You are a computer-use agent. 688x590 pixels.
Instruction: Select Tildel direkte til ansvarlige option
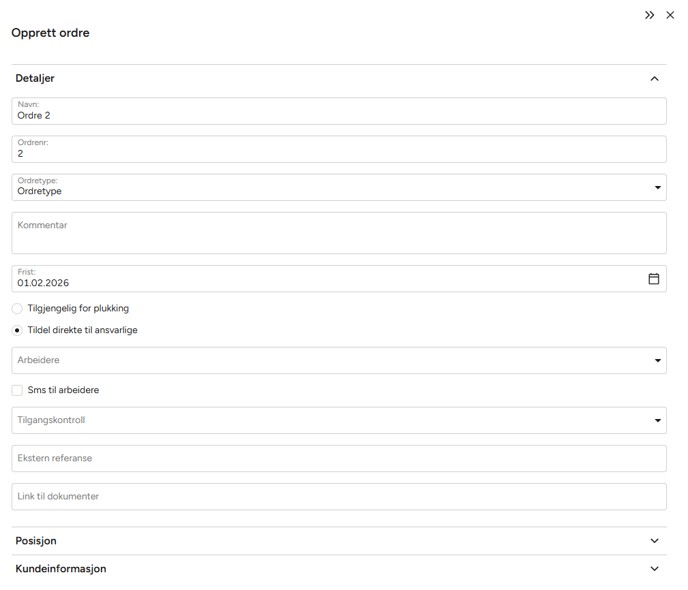click(17, 330)
